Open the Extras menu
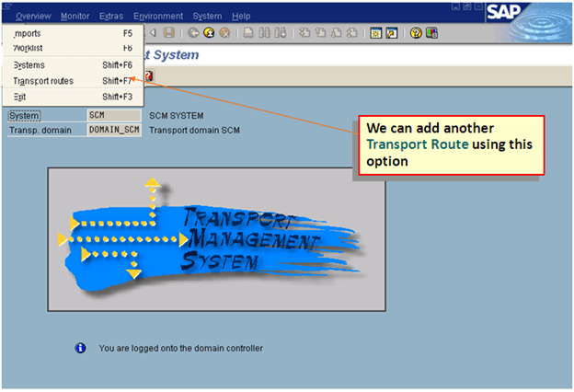574x392 pixels. click(x=111, y=17)
